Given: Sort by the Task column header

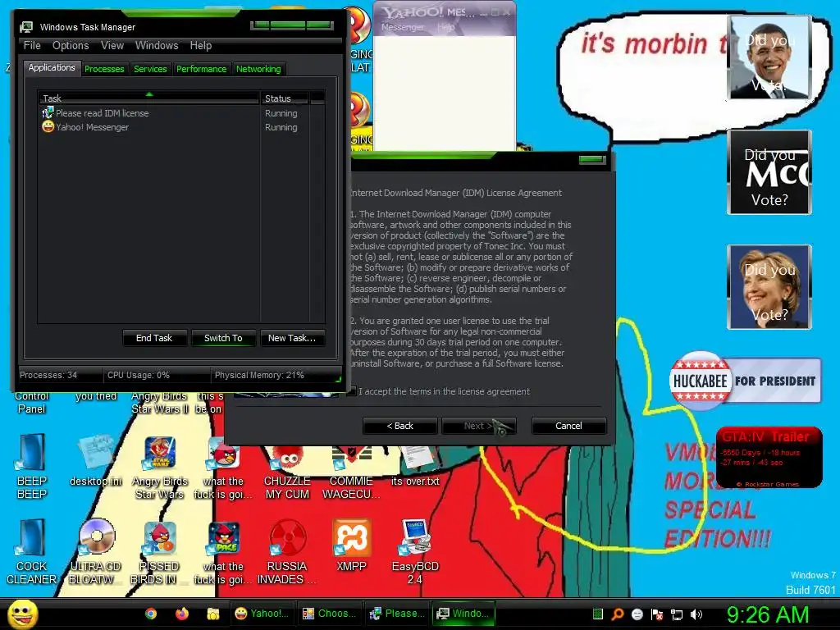Looking at the screenshot, I should (148, 98).
